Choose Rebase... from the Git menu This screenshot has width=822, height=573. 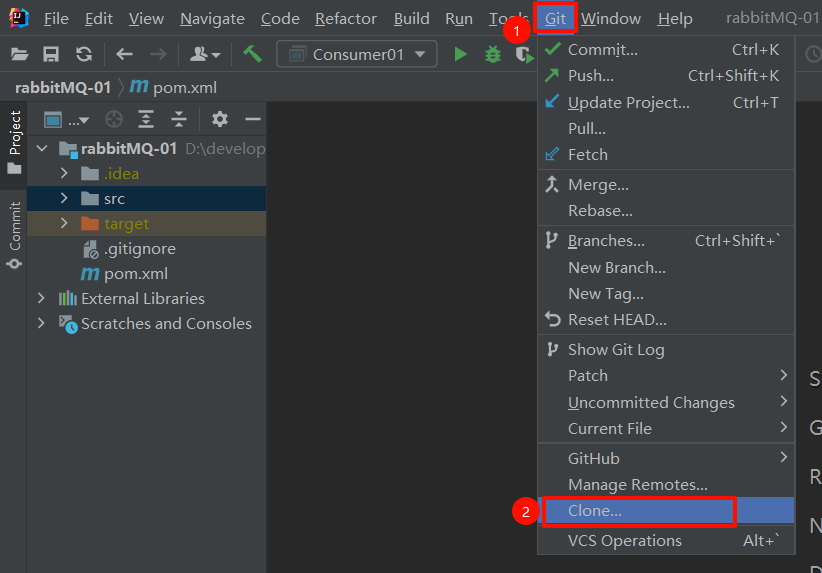click(x=666, y=211)
